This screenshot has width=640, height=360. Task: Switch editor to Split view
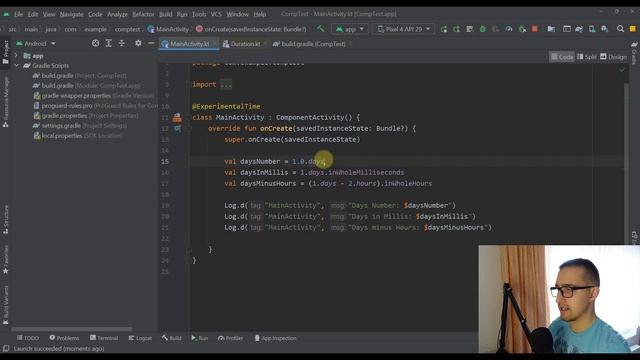(587, 57)
